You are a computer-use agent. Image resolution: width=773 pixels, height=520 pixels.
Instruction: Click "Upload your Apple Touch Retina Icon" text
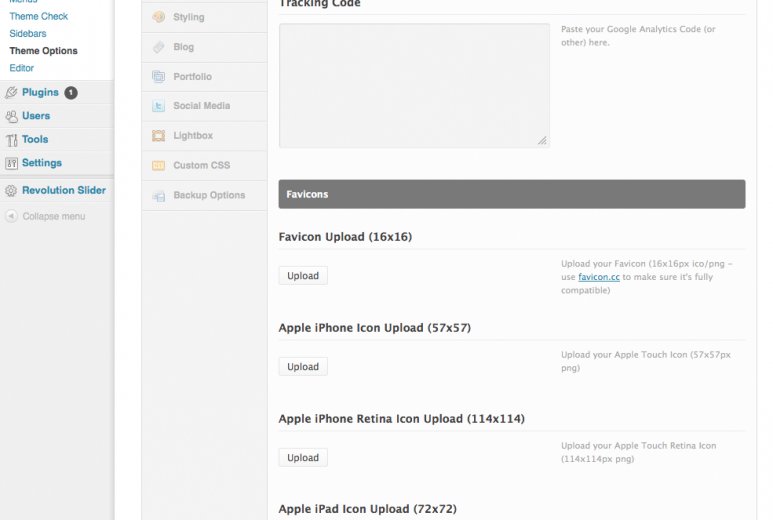point(638,452)
